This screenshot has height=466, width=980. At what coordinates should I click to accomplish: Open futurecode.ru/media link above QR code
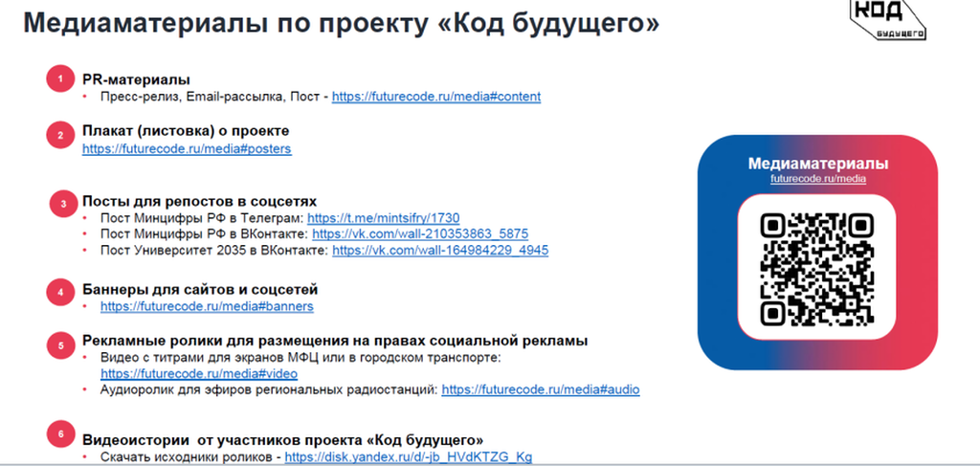pyautogui.click(x=818, y=179)
